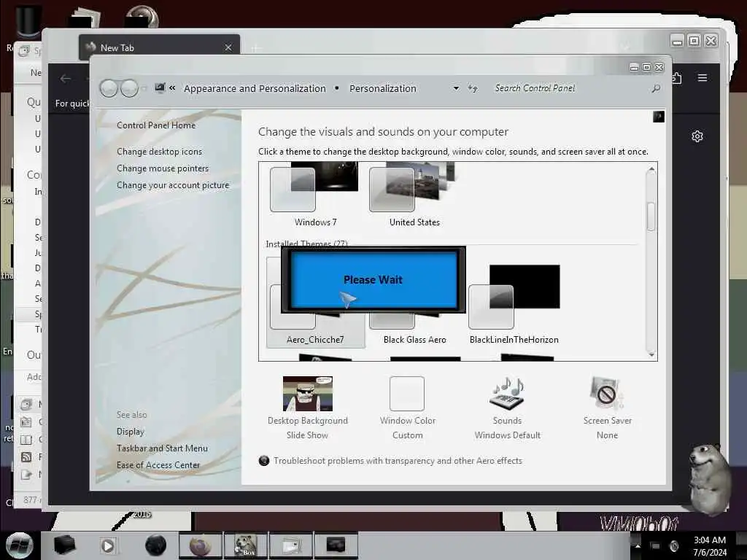
Task: Open the dark monitor taskbar button
Action: tap(336, 545)
